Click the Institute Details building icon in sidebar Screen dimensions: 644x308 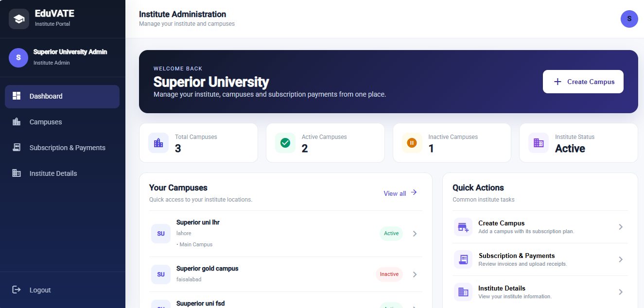point(17,173)
